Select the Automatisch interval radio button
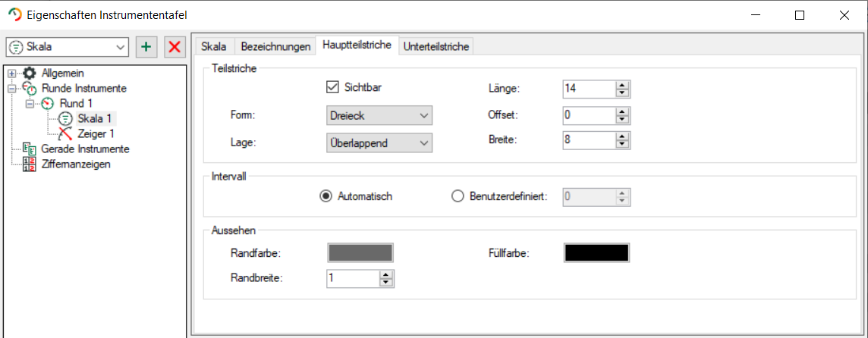The image size is (868, 338). pos(326,196)
